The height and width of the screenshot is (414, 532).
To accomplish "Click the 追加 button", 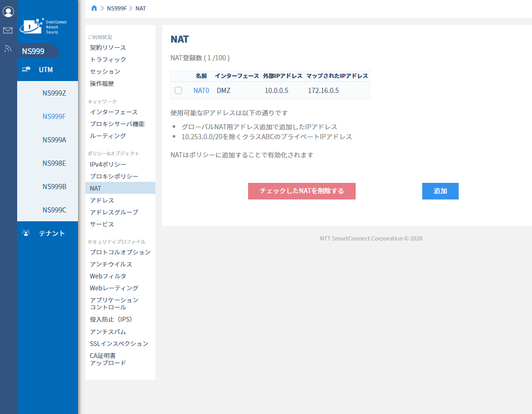I will 440,191.
